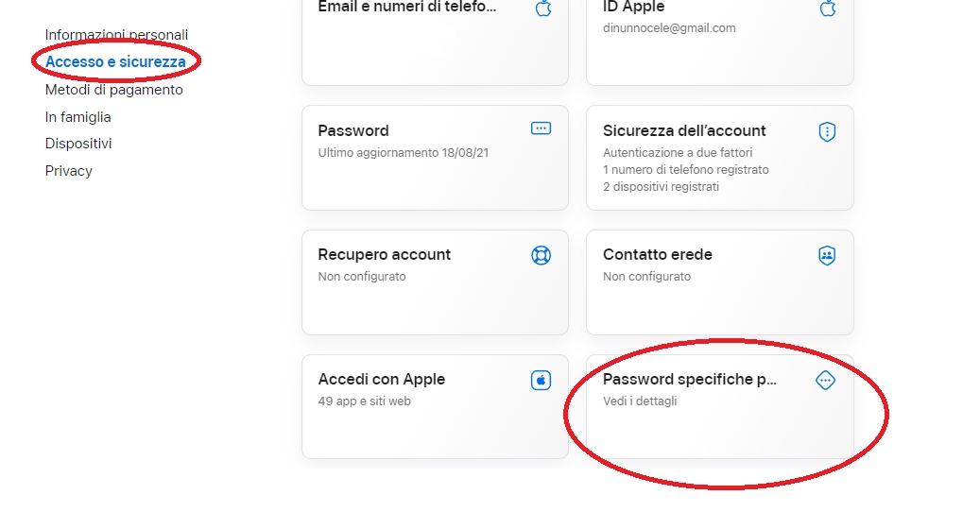Click the diamond icon for app-specific passwords
980x529 pixels.
tap(825, 380)
